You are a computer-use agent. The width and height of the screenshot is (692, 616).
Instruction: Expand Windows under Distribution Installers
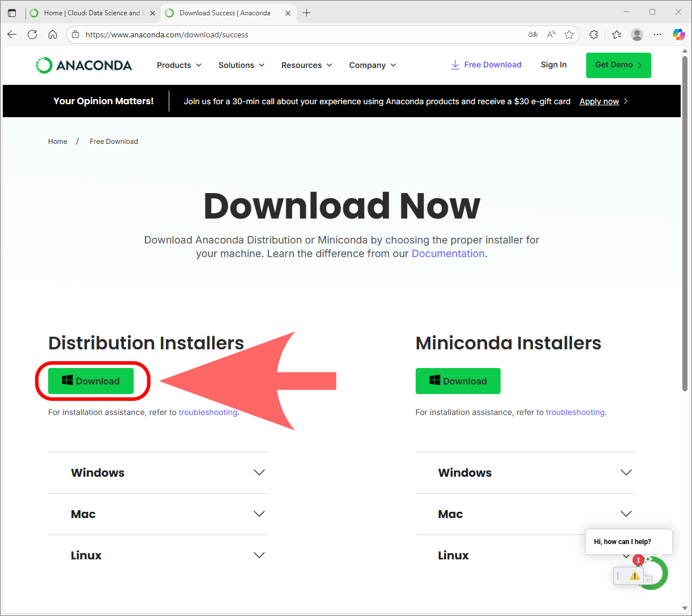[158, 473]
